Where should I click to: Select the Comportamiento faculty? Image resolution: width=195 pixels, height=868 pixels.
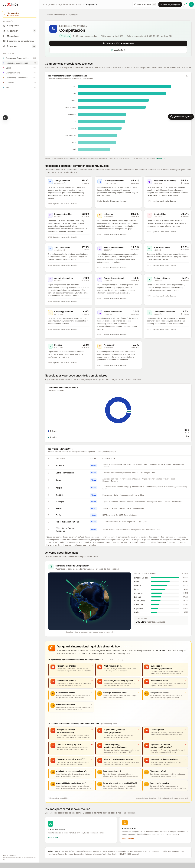[x=20, y=73]
